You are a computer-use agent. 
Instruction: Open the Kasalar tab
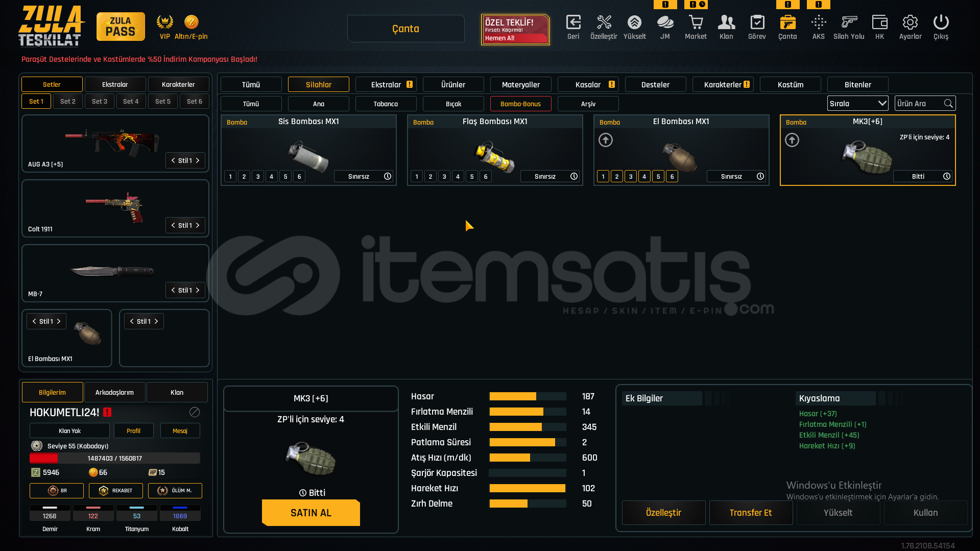pyautogui.click(x=588, y=84)
